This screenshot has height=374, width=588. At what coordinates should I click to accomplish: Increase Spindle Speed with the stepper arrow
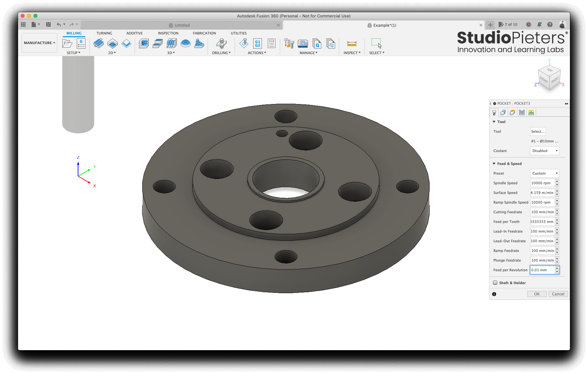point(557,182)
